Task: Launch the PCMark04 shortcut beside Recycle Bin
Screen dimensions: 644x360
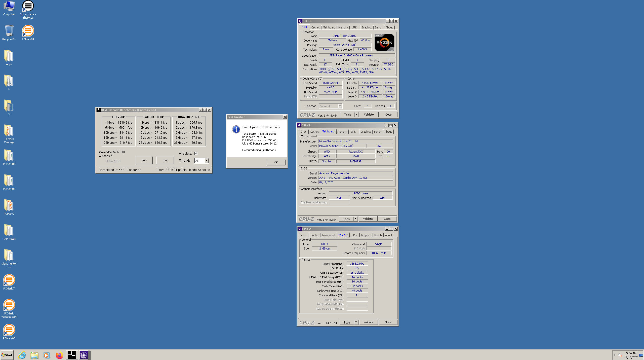Action: [28, 33]
